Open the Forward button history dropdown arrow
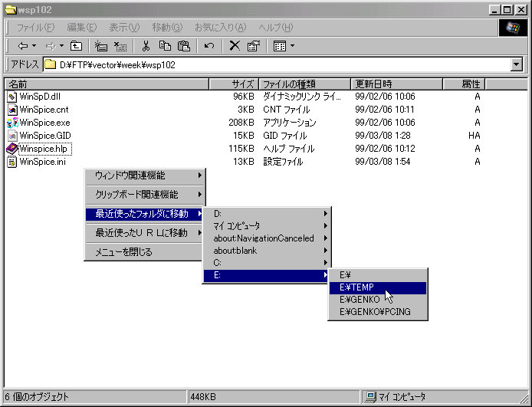 [61, 46]
